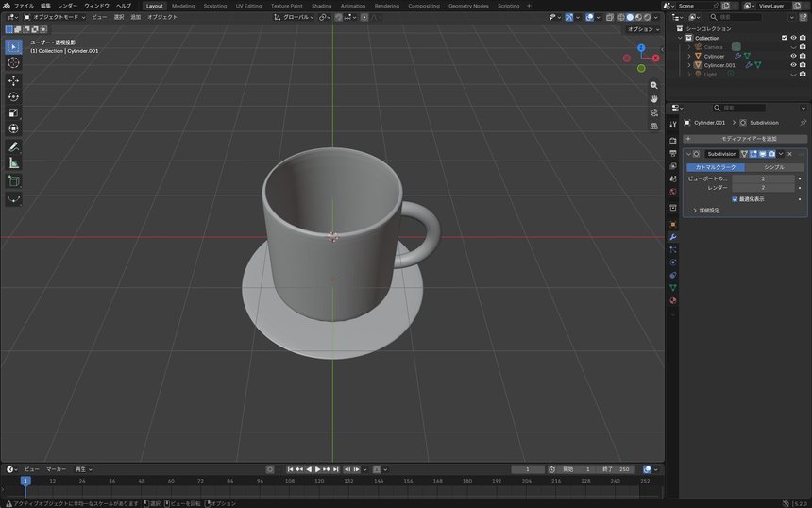Expand 詳細設定 section
The height and width of the screenshot is (508, 812).
(705, 211)
